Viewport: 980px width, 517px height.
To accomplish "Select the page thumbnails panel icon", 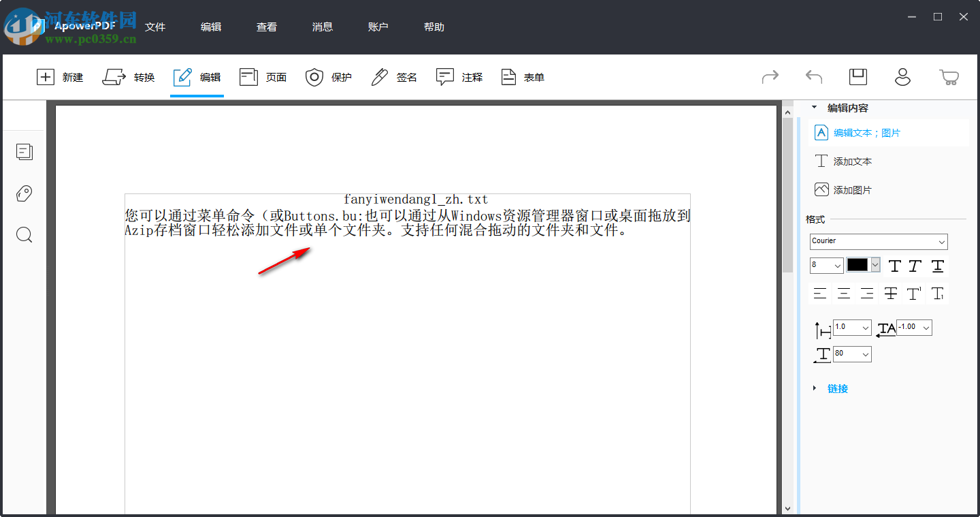I will [x=24, y=151].
